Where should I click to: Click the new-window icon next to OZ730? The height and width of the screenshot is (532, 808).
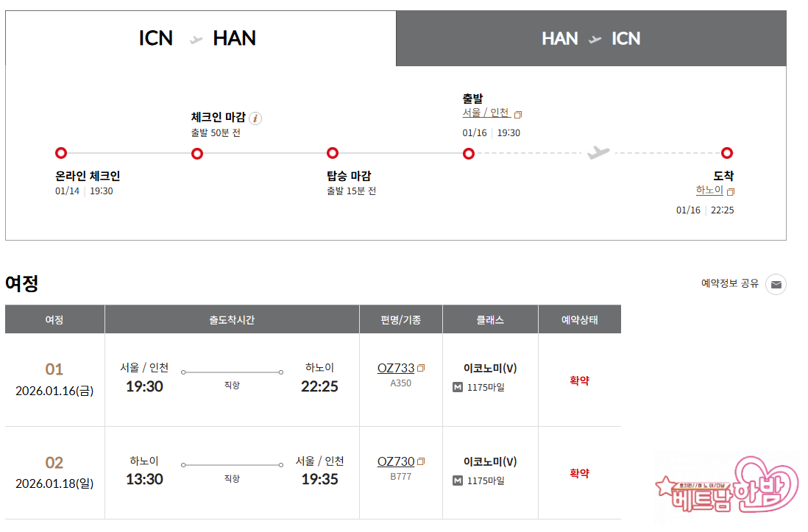click(422, 462)
